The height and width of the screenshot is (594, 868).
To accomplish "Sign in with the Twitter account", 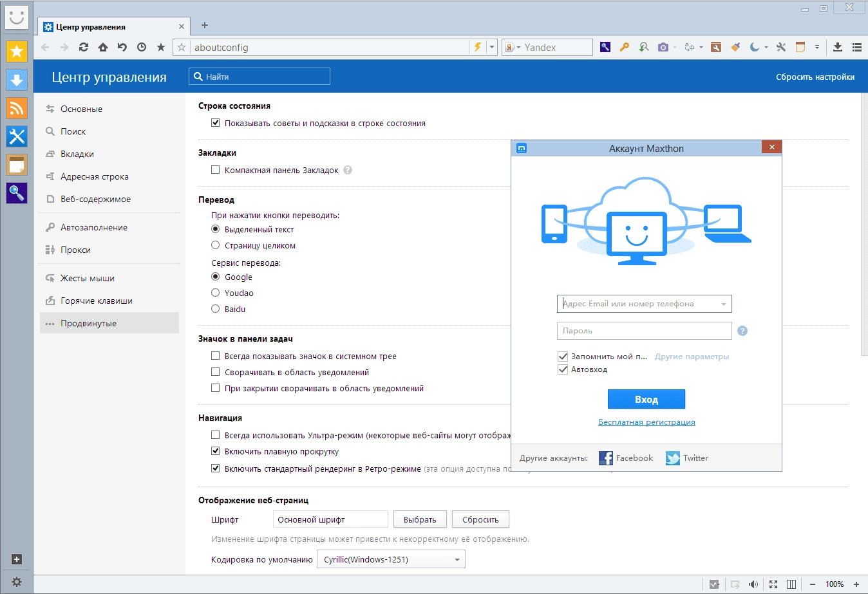I will 687,458.
